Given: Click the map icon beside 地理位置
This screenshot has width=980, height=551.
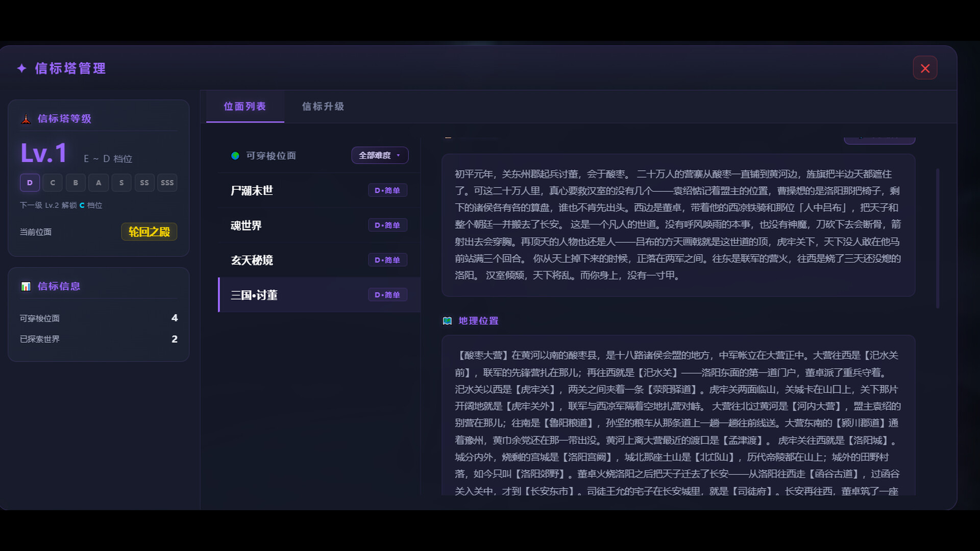Looking at the screenshot, I should click(448, 321).
